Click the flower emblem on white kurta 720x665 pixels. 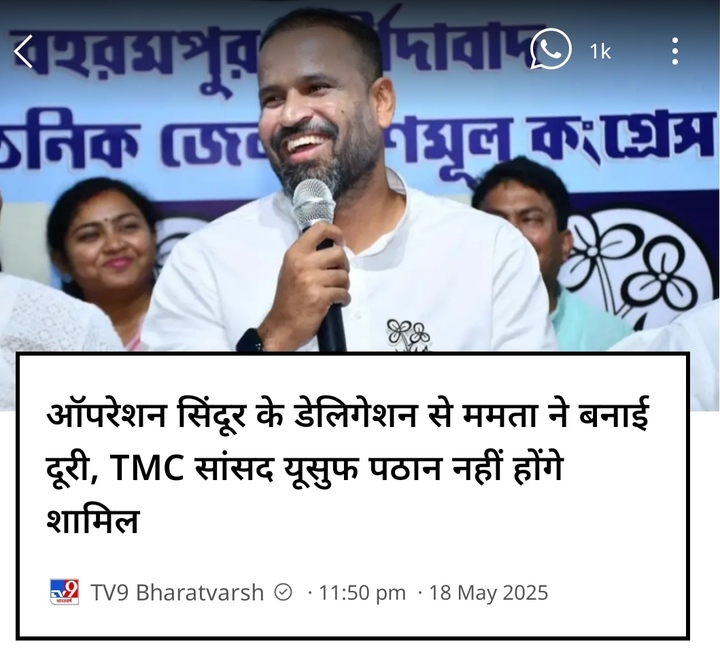(x=408, y=335)
